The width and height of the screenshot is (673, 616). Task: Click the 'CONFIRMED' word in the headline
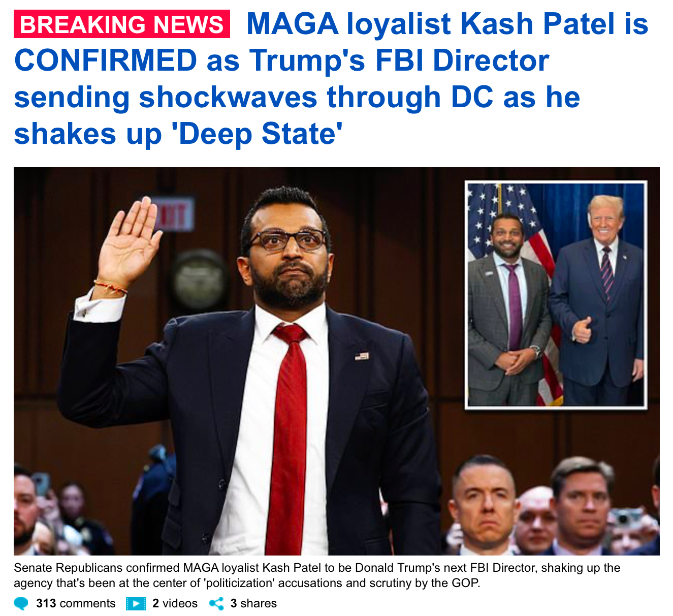pos(106,60)
